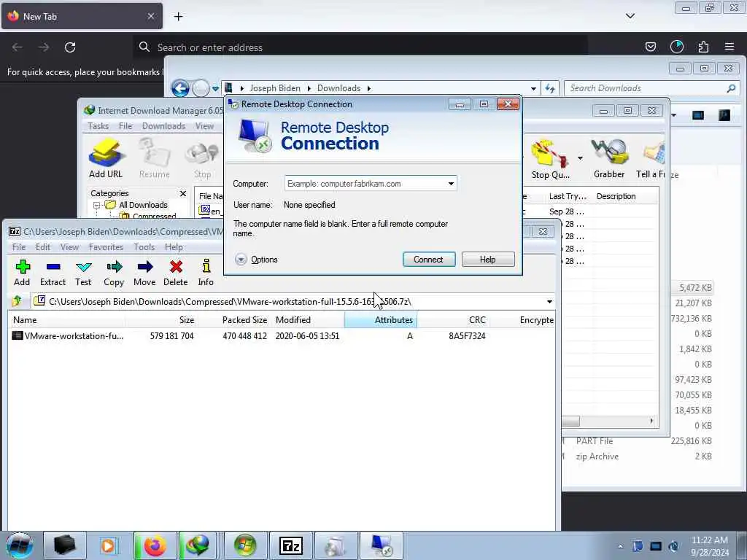Open a new Firefox tab with plus
The width and height of the screenshot is (747, 560).
click(178, 17)
